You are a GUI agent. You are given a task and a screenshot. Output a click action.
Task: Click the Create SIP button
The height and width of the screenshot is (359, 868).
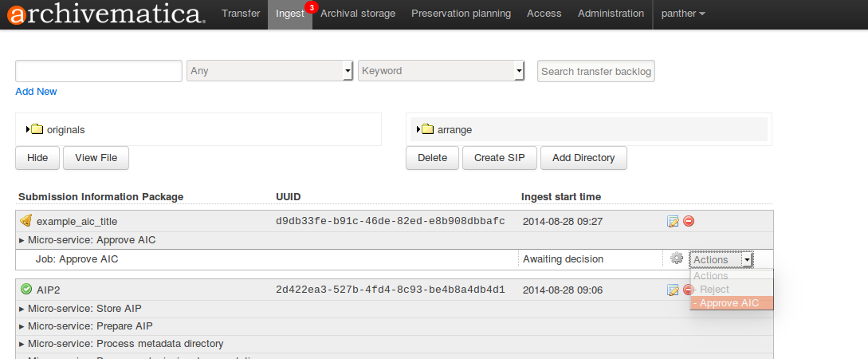499,158
